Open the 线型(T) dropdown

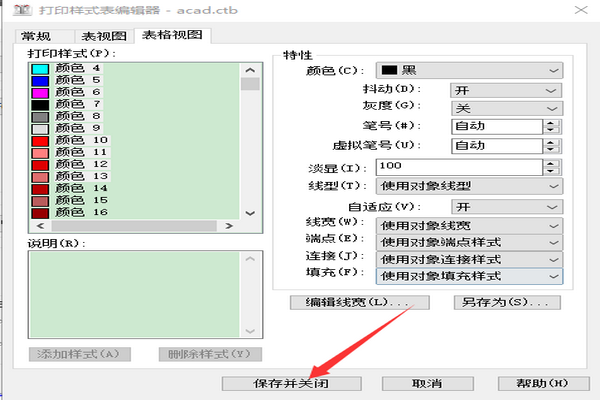pos(470,186)
